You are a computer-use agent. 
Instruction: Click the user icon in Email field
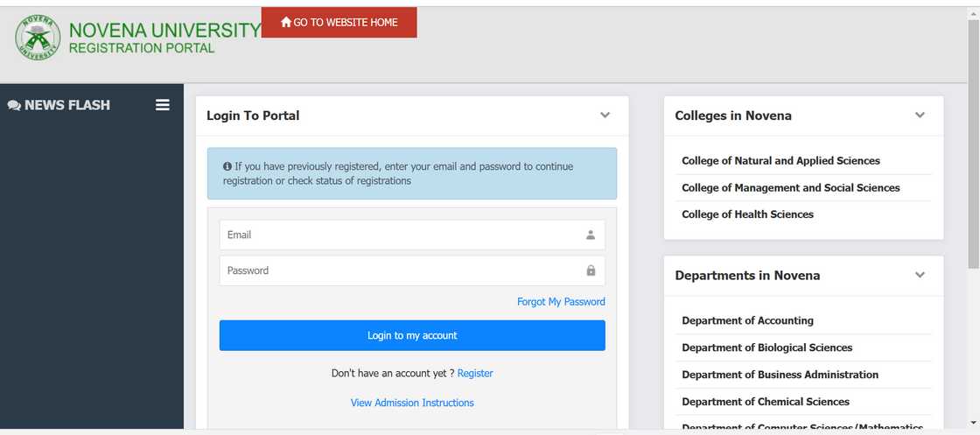tap(591, 235)
